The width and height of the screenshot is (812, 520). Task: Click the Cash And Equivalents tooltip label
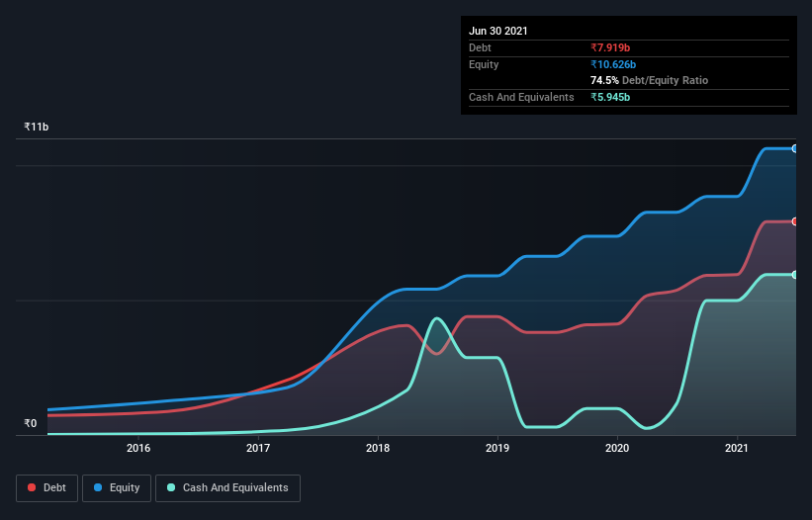coord(521,97)
